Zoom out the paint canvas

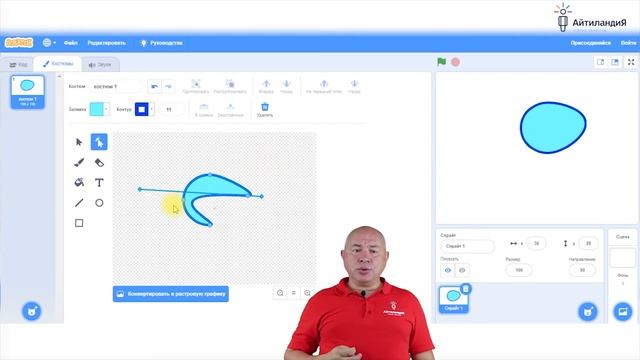[280, 293]
